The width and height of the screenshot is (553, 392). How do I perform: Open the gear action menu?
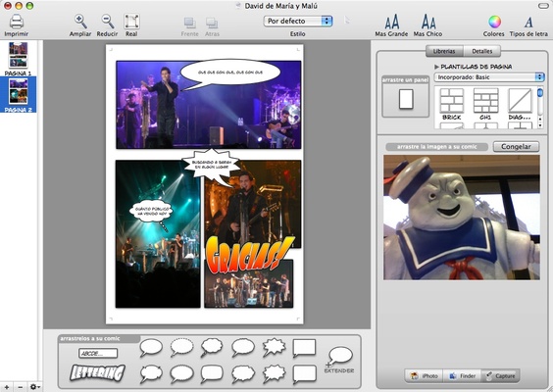coord(34,387)
